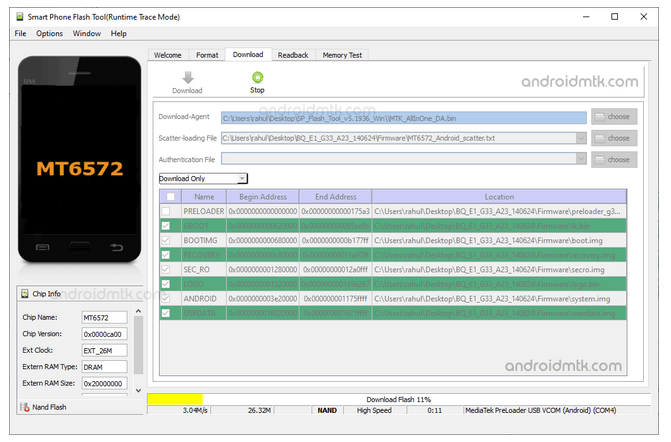Click Chip Info scrollbar down arrow

[138, 390]
